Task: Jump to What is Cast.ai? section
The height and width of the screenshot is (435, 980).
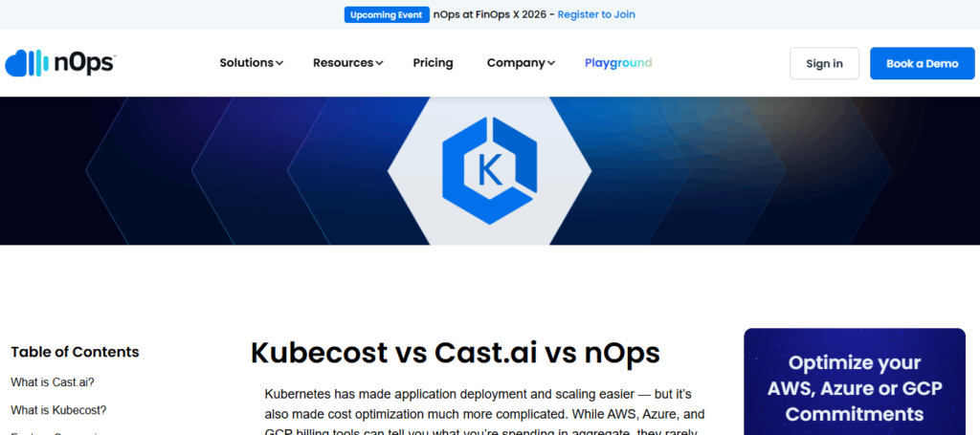Action: [x=53, y=382]
